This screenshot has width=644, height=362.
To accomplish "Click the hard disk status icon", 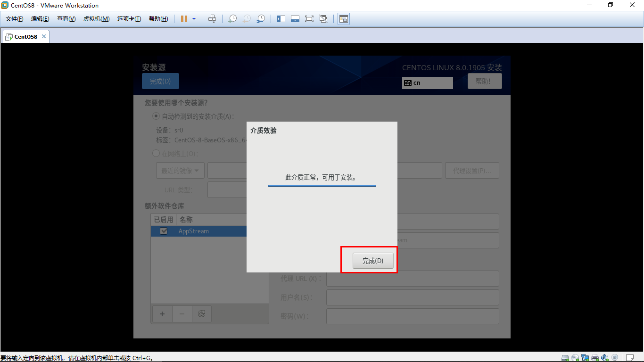I will [565, 358].
